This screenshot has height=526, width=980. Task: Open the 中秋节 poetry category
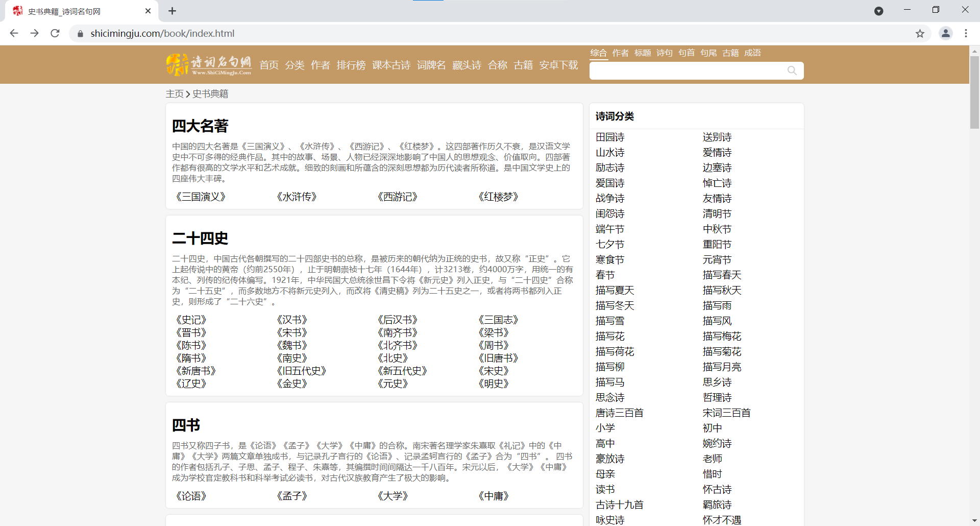(717, 229)
